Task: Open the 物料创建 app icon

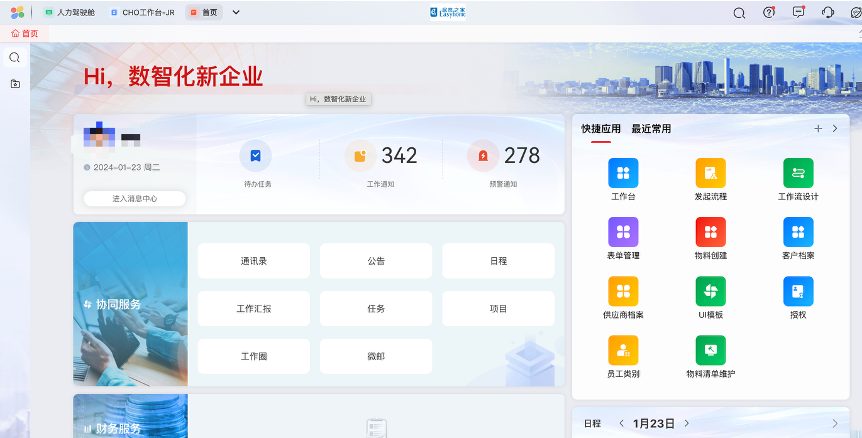Action: tap(710, 232)
